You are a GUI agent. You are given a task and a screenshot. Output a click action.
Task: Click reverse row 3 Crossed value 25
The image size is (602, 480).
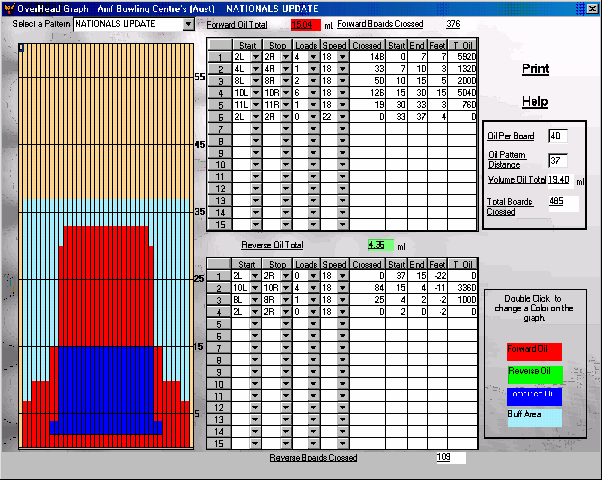coord(367,300)
